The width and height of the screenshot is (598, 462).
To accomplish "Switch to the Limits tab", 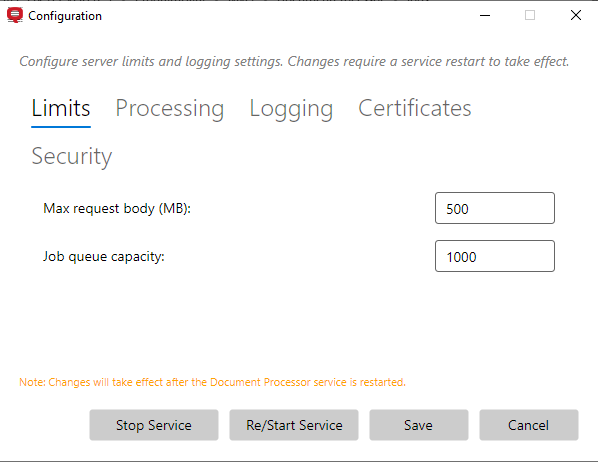I will coord(61,109).
